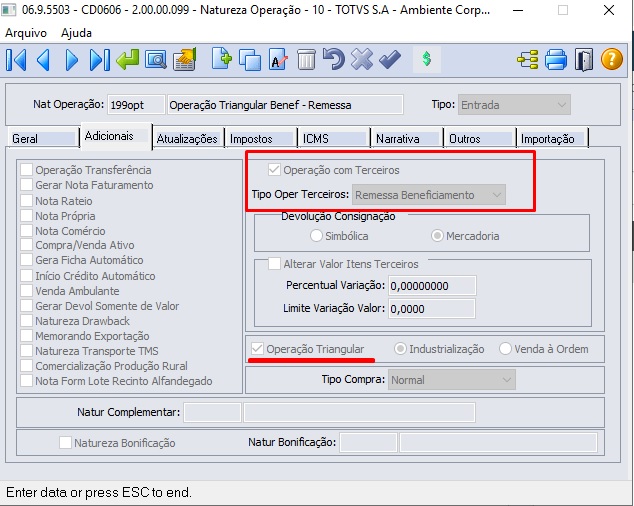
Task: Copy the record with the duplicate icon
Action: (x=250, y=60)
